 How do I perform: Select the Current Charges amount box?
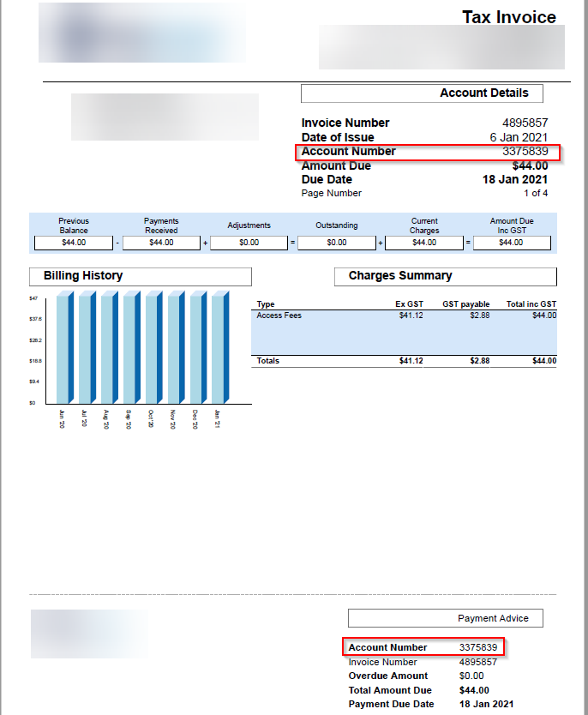424,243
